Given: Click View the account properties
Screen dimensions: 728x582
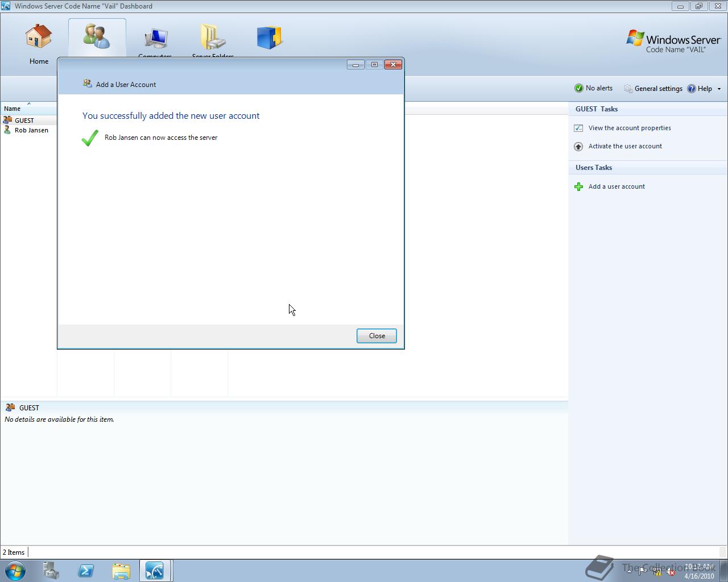Looking at the screenshot, I should click(630, 128).
